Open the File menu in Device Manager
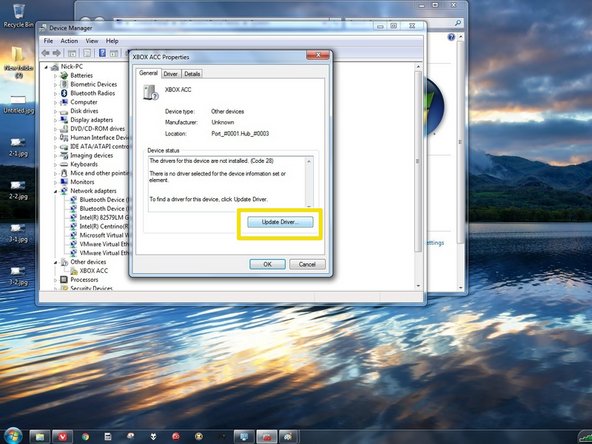Image resolution: width=592 pixels, height=444 pixels. pos(48,41)
